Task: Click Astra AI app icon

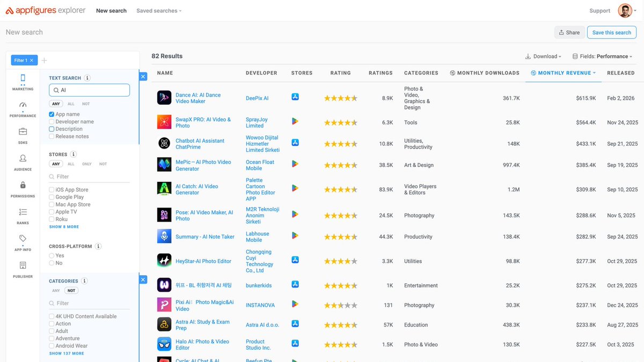Action: pyautogui.click(x=164, y=324)
